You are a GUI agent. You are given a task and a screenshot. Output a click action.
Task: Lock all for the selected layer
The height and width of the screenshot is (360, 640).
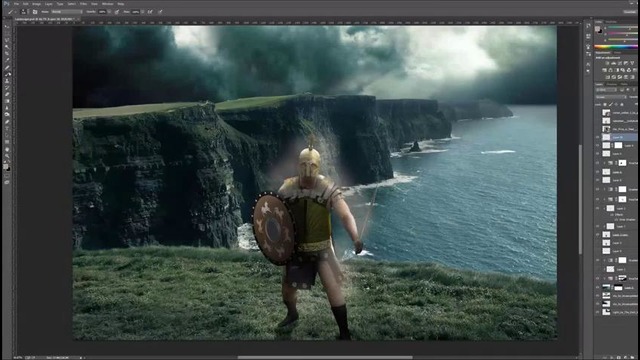(622, 105)
